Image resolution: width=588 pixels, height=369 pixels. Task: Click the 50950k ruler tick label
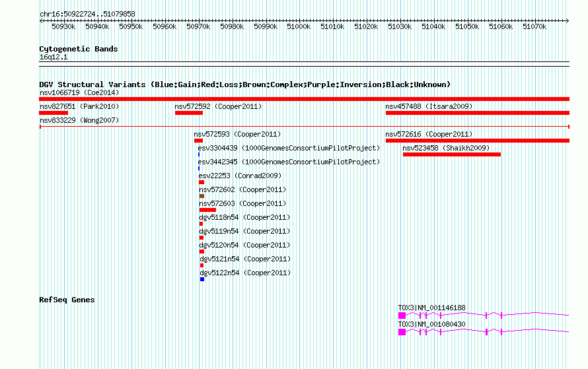click(131, 26)
